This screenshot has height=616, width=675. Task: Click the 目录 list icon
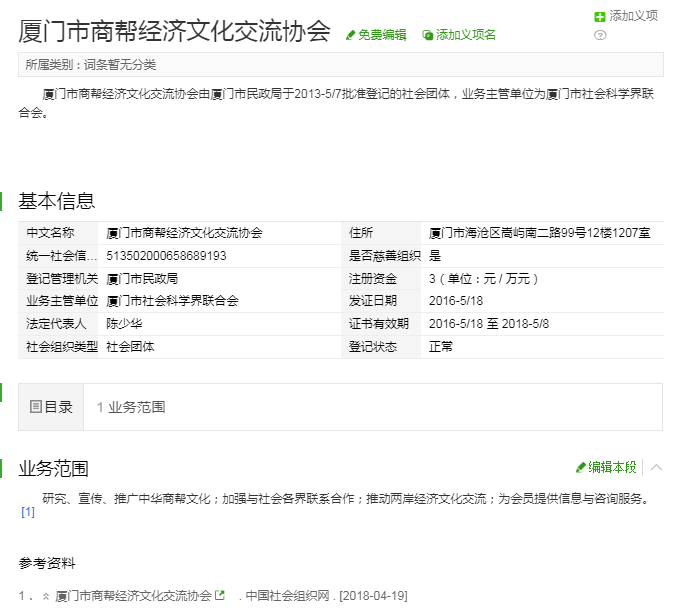click(x=36, y=406)
